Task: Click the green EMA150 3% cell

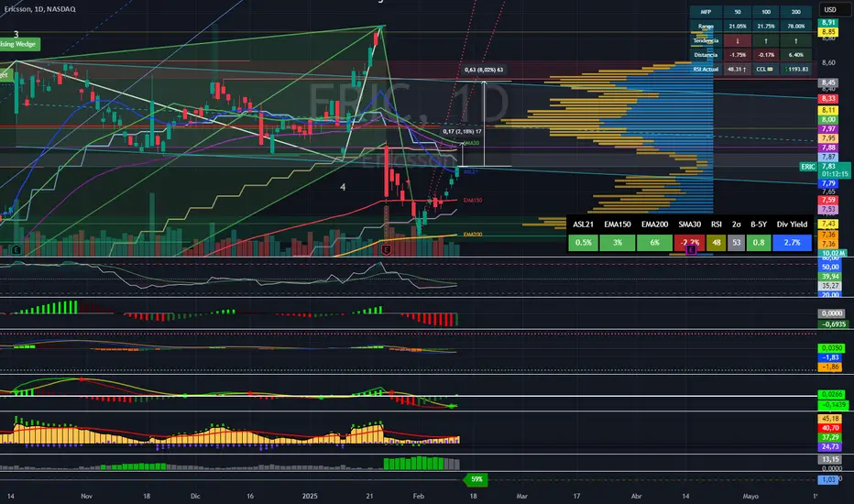Action: [617, 243]
